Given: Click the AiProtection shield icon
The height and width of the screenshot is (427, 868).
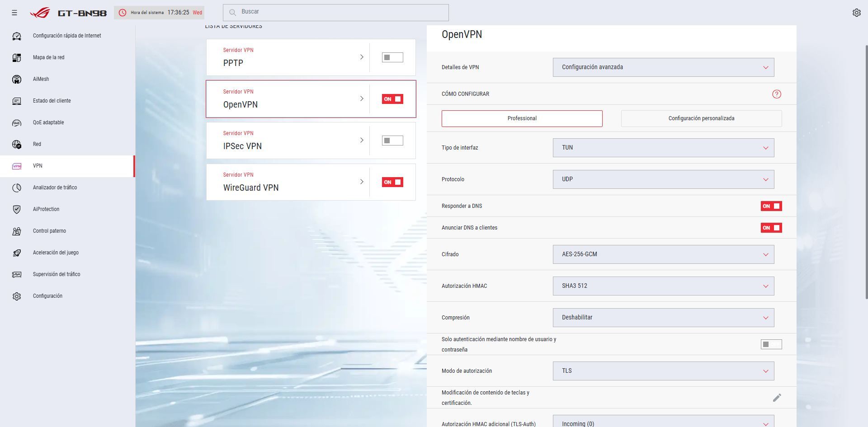Looking at the screenshot, I should click(17, 209).
